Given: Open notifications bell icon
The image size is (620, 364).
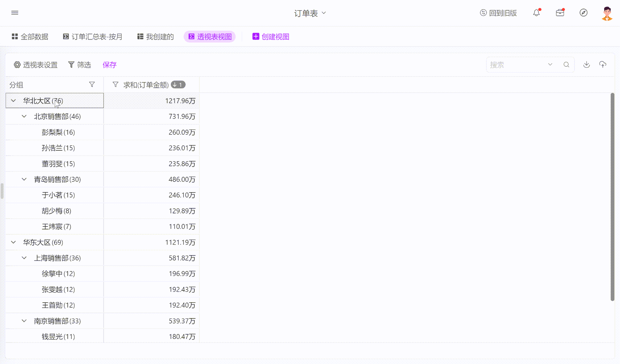Looking at the screenshot, I should (x=537, y=13).
